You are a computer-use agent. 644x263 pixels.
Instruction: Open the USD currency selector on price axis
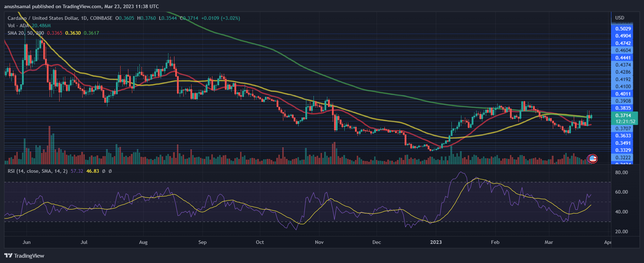(620, 18)
